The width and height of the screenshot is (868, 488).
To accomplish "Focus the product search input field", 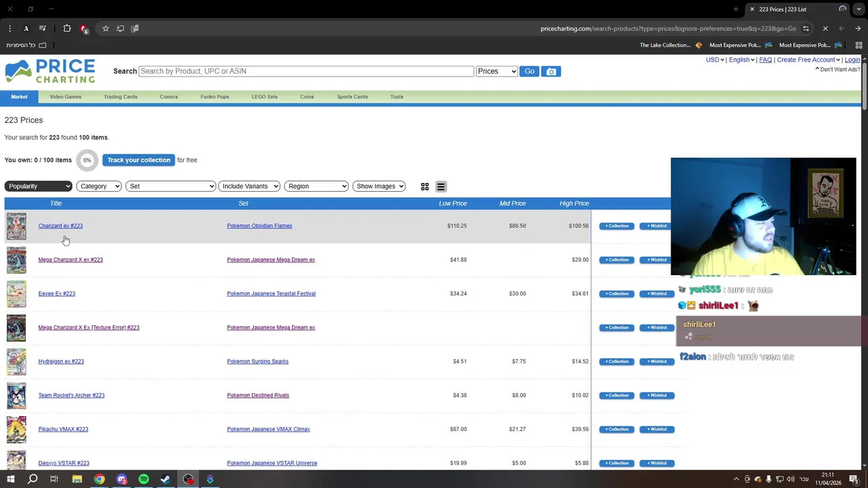I will click(306, 71).
